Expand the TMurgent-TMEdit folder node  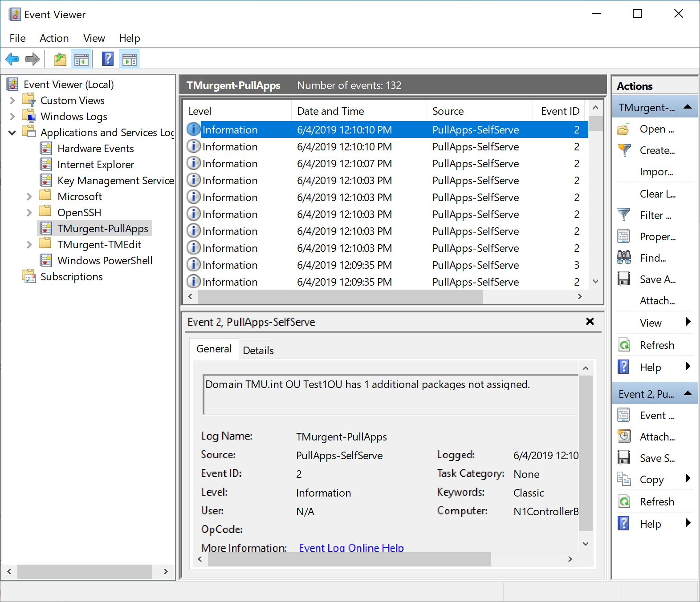click(x=29, y=245)
